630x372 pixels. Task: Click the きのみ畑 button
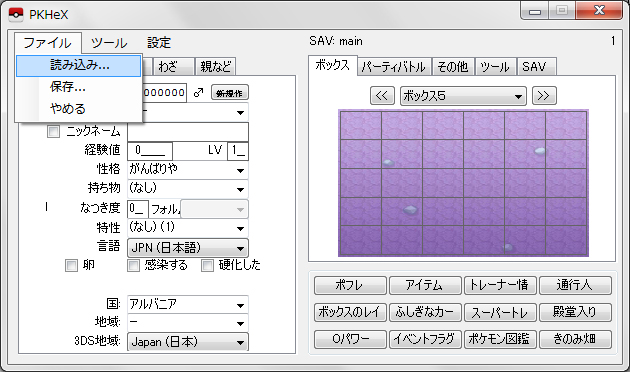pos(575,339)
